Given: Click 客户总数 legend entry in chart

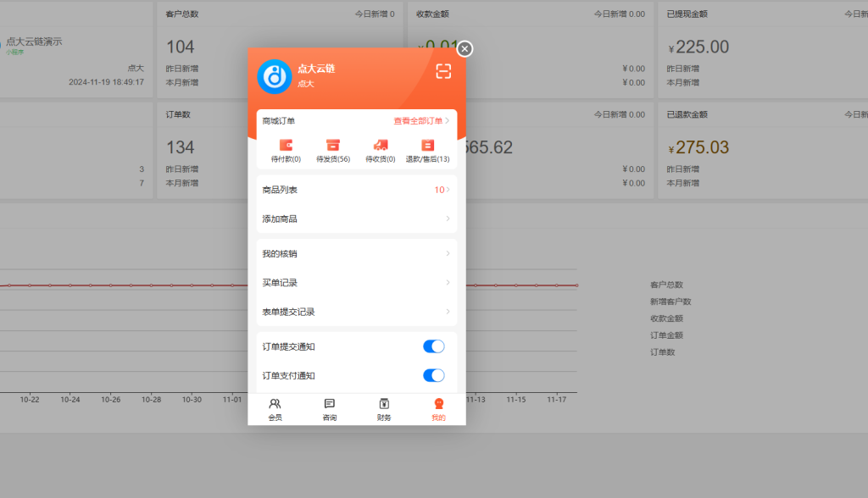Looking at the screenshot, I should [x=666, y=285].
